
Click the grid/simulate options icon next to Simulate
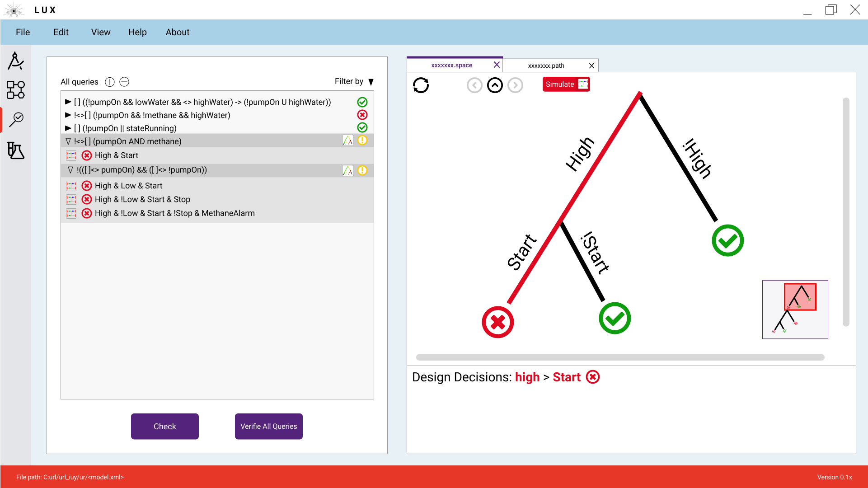(583, 84)
